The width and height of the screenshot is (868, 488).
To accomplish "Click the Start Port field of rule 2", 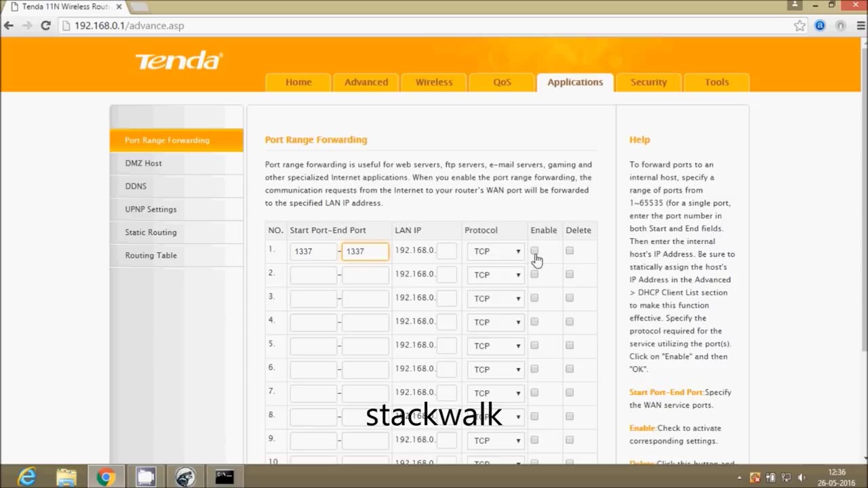I will pyautogui.click(x=313, y=275).
